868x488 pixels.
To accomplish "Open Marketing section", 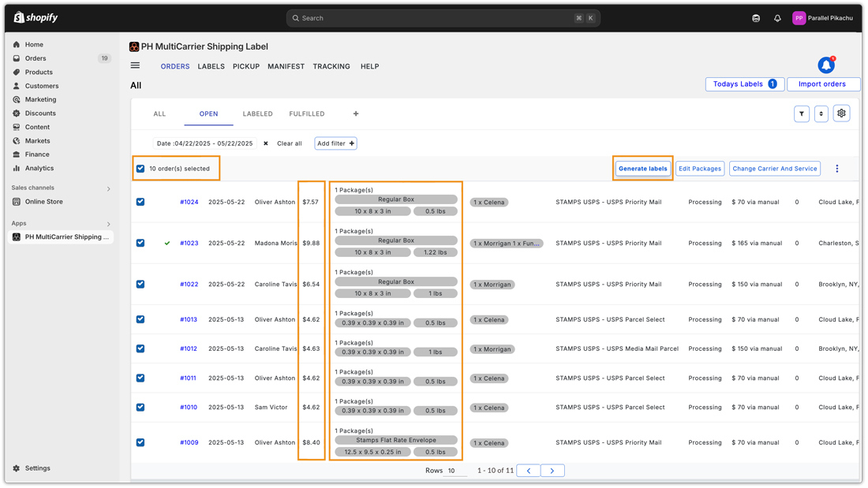I will point(40,99).
